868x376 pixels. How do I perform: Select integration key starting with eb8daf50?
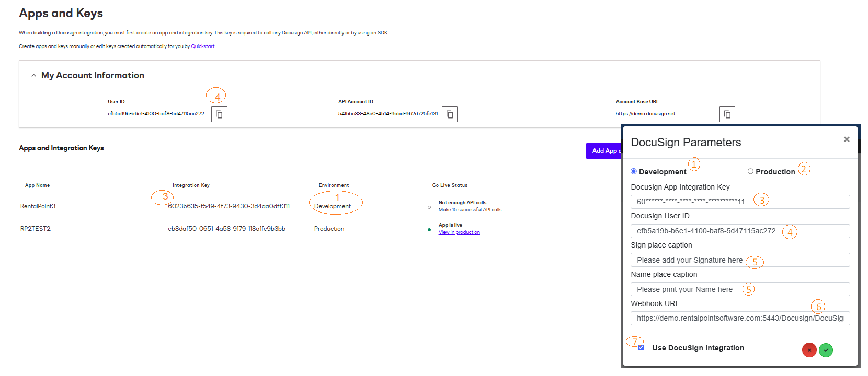point(227,229)
